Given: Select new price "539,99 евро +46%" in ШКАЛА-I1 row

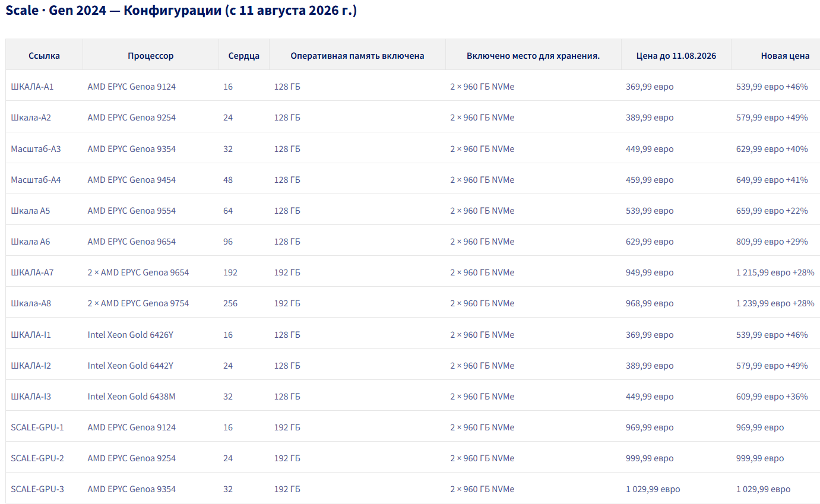Looking at the screenshot, I should 772,335.
